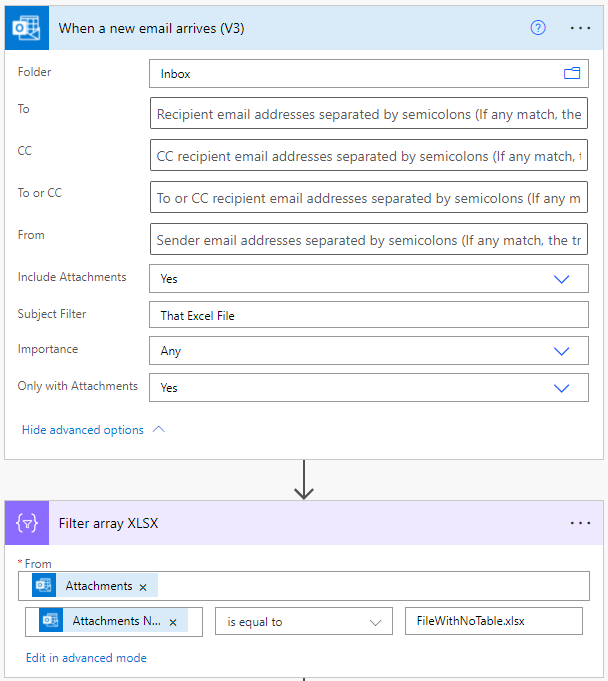The height and width of the screenshot is (681, 608).
Task: Click the arrow connector between the steps
Action: tap(304, 481)
